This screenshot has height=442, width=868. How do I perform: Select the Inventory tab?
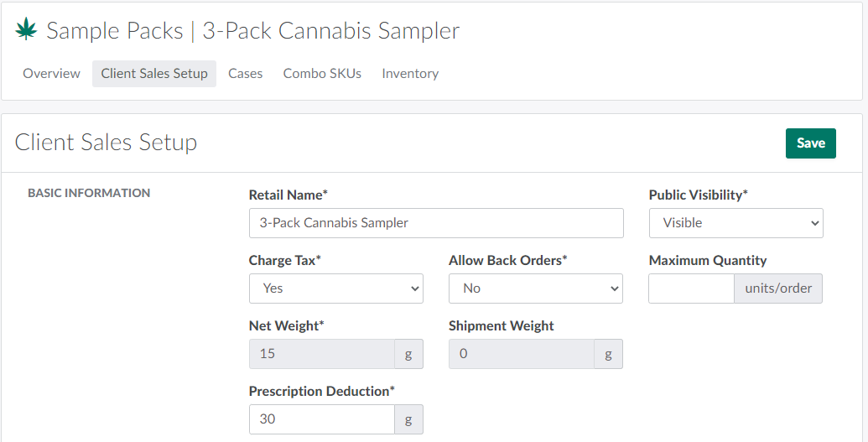coord(410,74)
